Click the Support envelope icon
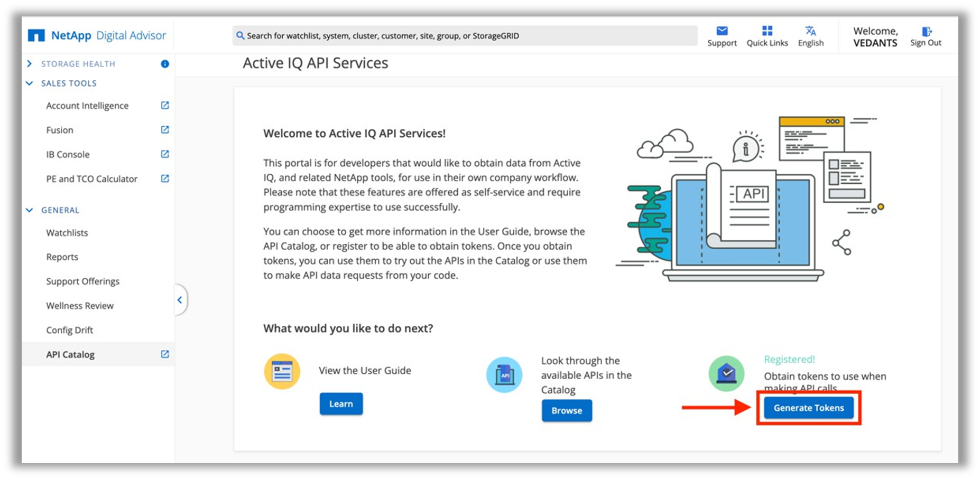This screenshot has height=480, width=980. click(722, 31)
